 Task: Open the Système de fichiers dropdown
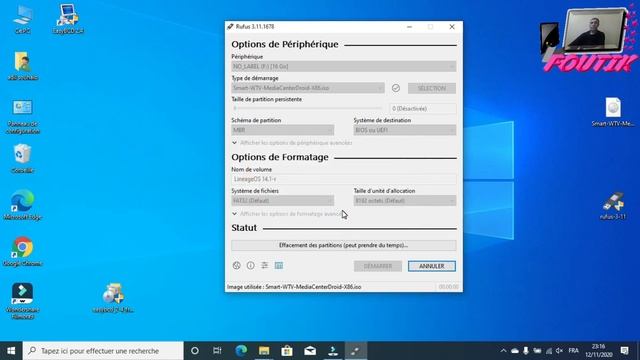(282, 201)
